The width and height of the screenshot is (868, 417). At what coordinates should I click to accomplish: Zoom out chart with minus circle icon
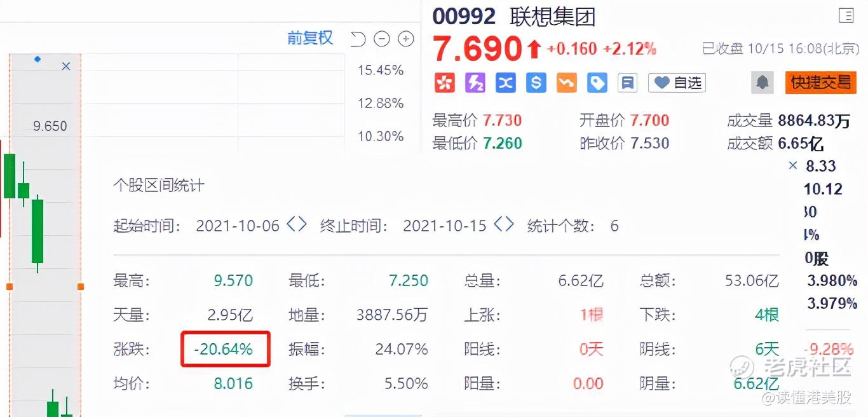pyautogui.click(x=381, y=39)
